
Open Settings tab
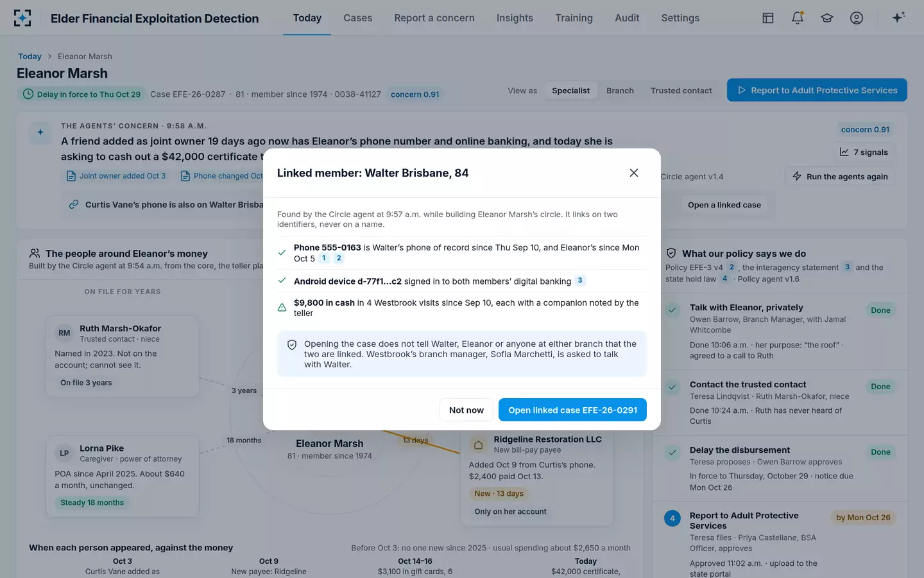(680, 18)
